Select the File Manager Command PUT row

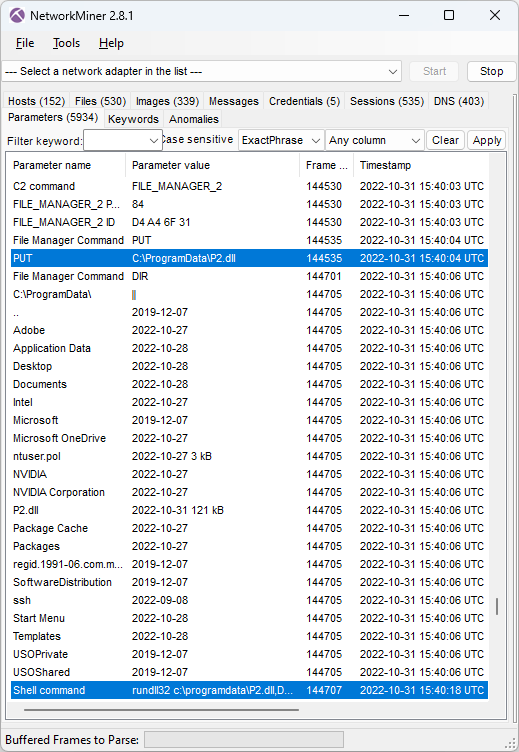click(x=249, y=240)
